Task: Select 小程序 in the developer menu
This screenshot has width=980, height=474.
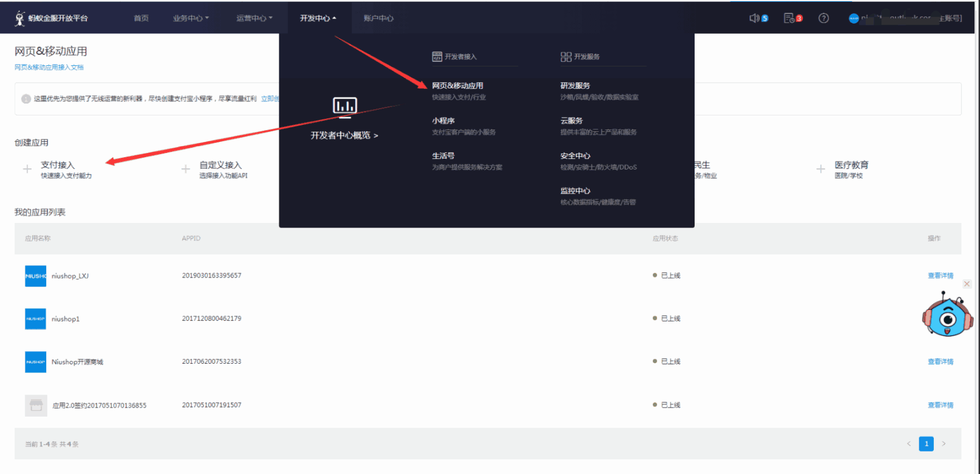Action: point(444,120)
